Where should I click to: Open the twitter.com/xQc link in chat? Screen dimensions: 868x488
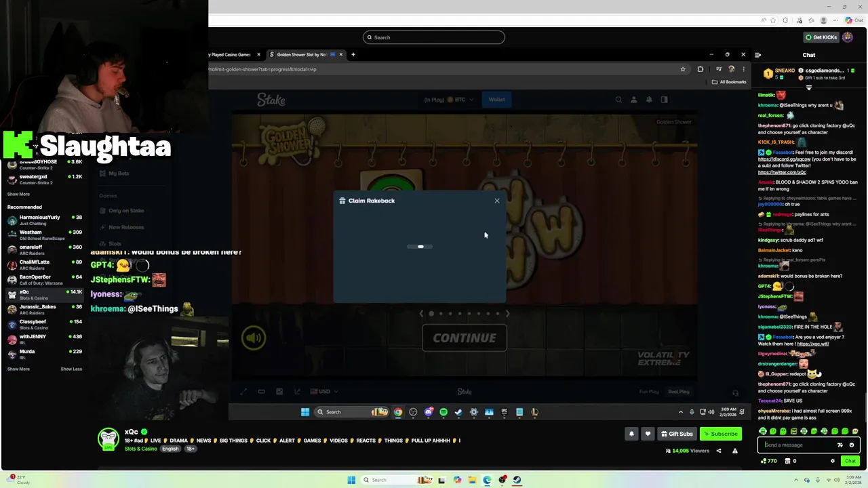pos(782,172)
